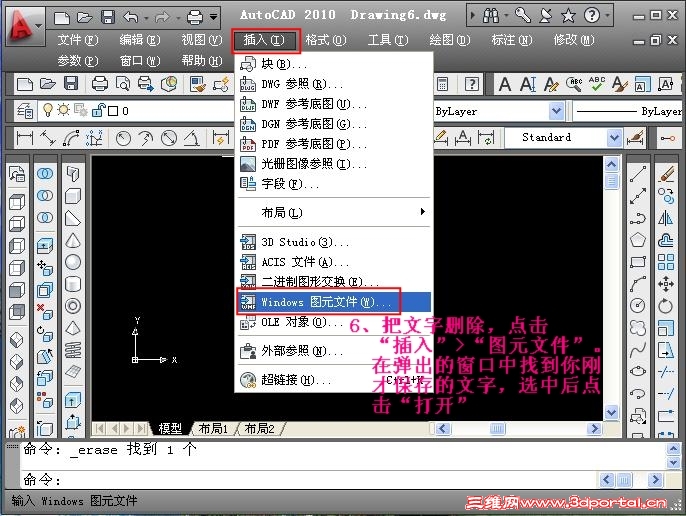Open the 绘图(D) menu
Screen dimensions: 686x516
click(450, 40)
